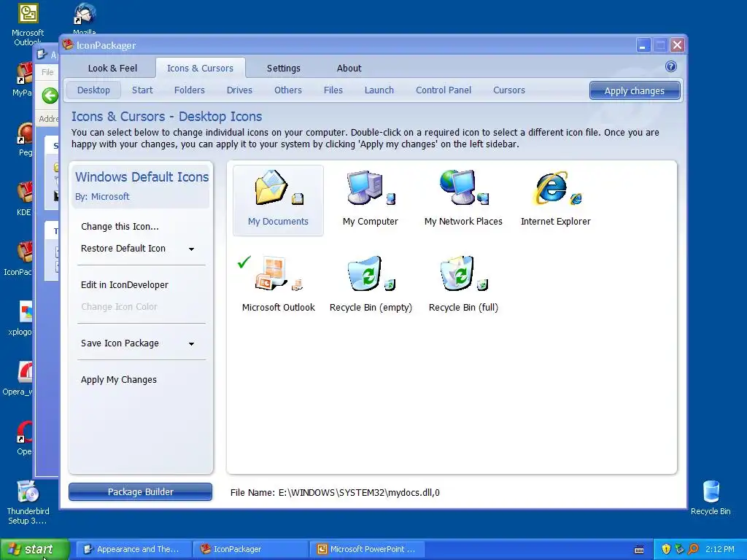The height and width of the screenshot is (560, 747).
Task: Open the Recycle Bin on the desktop
Action: coord(711,497)
